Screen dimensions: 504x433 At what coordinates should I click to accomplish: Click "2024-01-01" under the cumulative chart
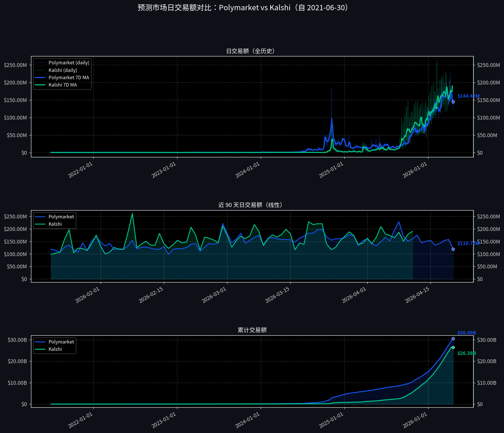click(x=248, y=420)
